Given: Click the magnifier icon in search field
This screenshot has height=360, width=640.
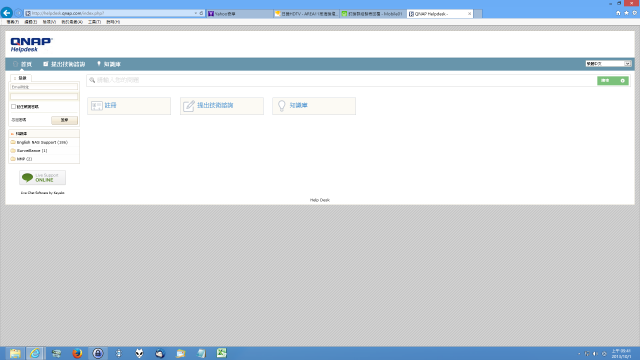Looking at the screenshot, I should point(92,80).
